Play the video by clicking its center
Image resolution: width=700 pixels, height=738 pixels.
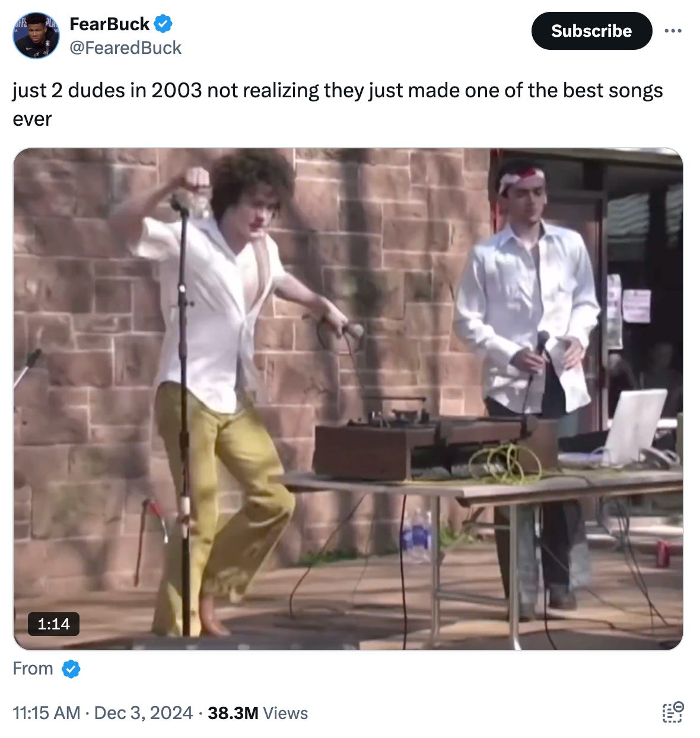click(x=348, y=399)
